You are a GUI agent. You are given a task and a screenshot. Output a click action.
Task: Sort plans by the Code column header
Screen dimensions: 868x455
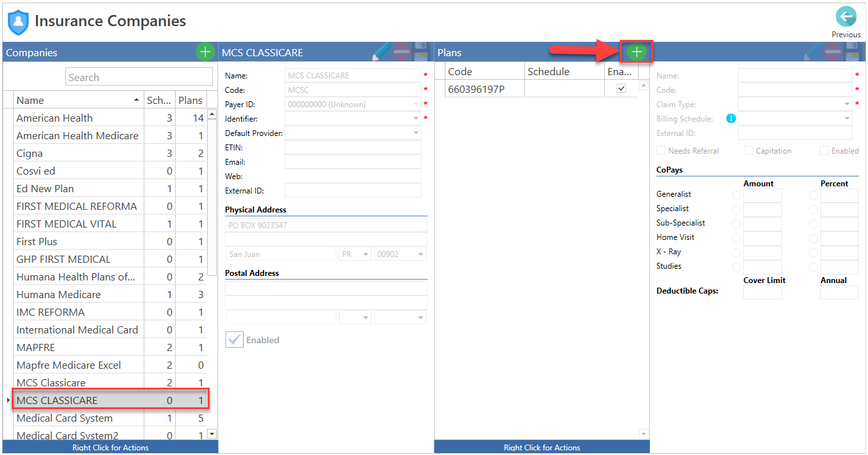485,71
